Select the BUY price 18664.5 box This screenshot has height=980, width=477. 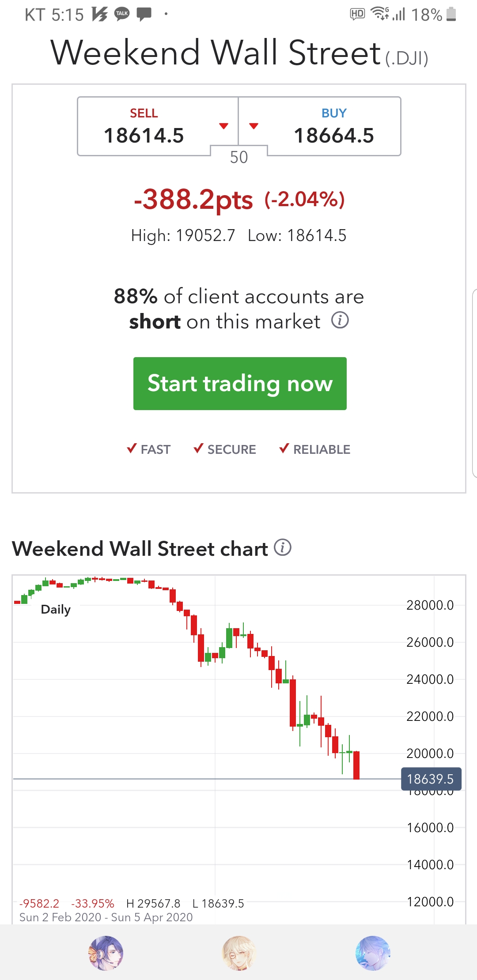(x=334, y=127)
